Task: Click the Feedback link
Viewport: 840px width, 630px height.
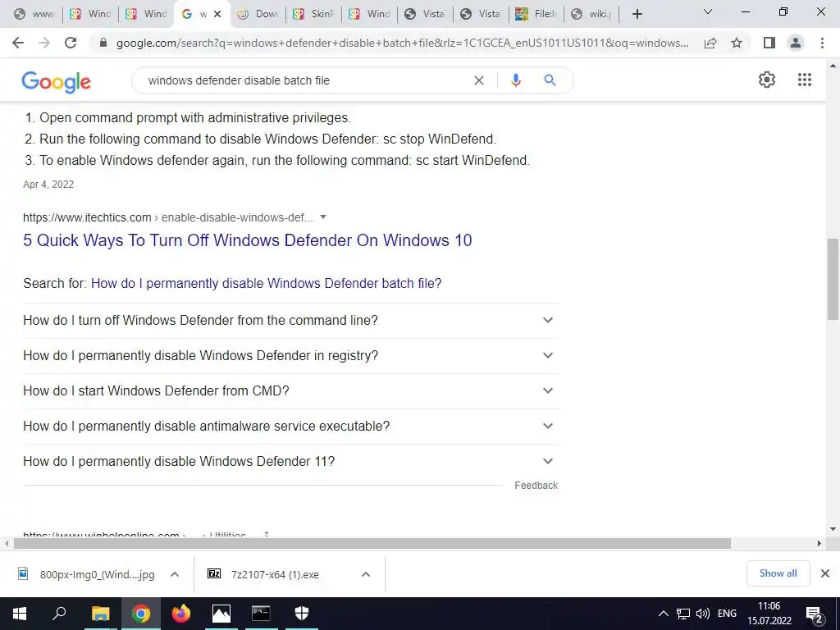Action: (536, 486)
